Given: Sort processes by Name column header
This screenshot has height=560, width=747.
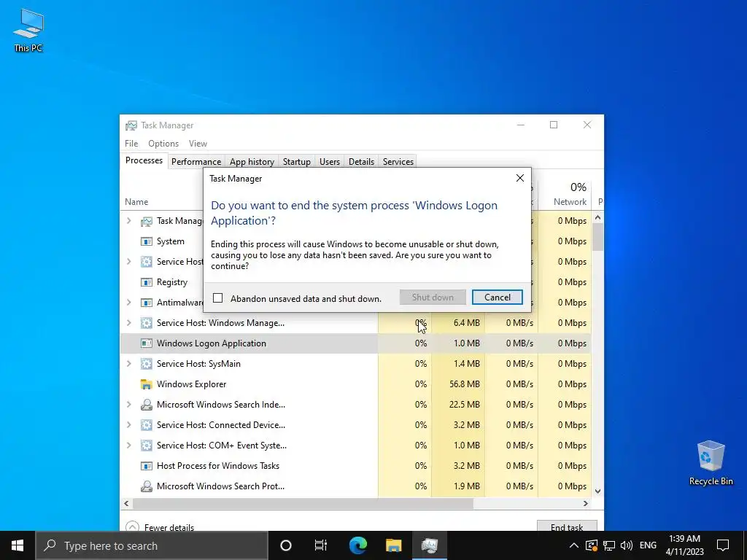Looking at the screenshot, I should click(136, 202).
